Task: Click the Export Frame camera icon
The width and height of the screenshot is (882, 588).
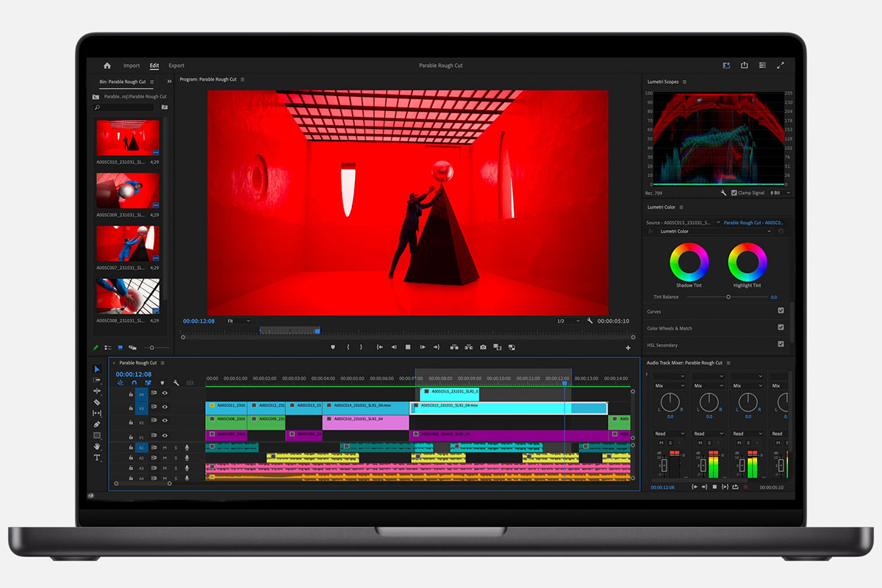Action: click(483, 347)
